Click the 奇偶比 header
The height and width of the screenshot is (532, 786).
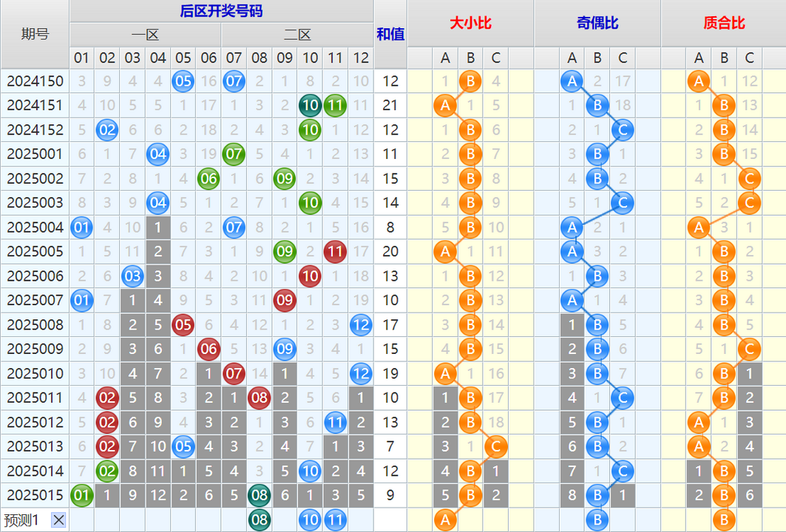[x=597, y=23]
